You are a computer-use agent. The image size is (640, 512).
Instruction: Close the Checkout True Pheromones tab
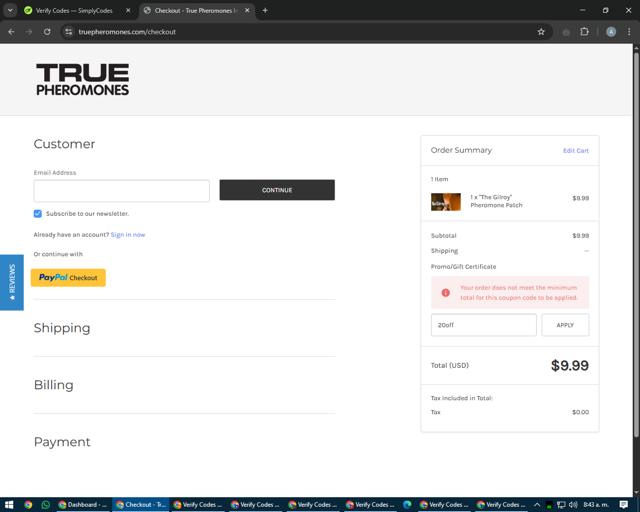coord(247,10)
